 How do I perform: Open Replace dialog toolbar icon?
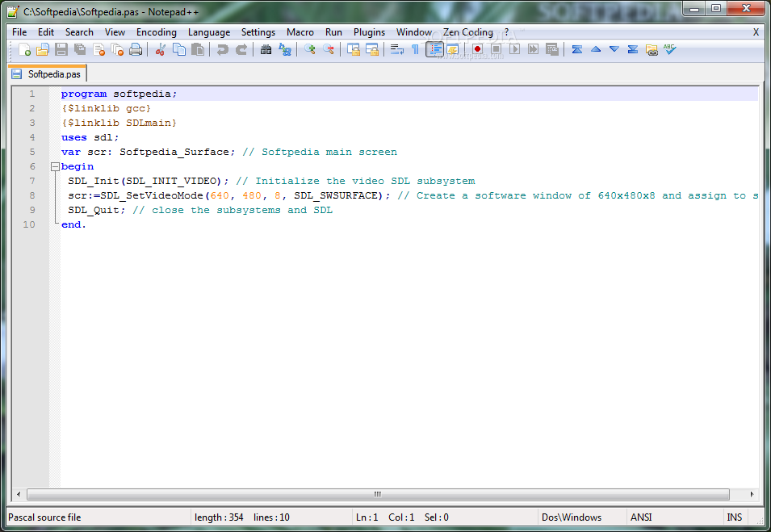click(285, 50)
